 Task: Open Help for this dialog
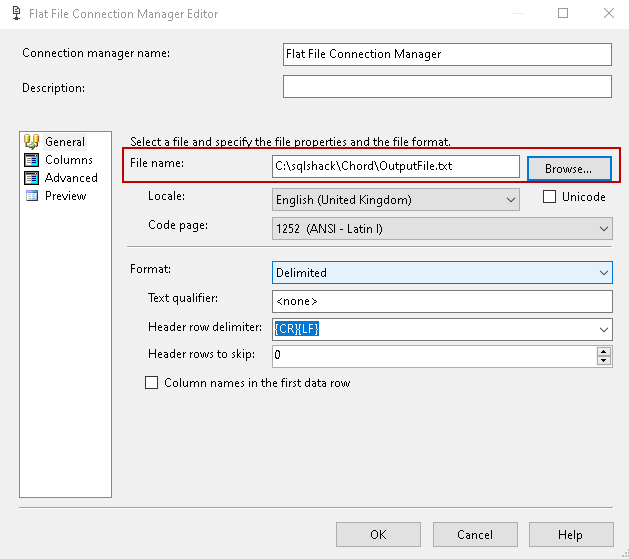click(570, 535)
